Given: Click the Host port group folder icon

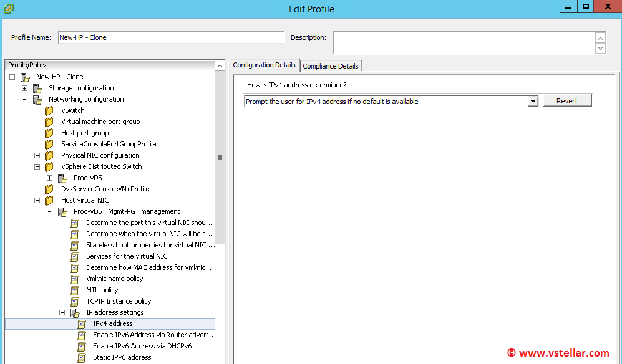Looking at the screenshot, I should click(49, 133).
